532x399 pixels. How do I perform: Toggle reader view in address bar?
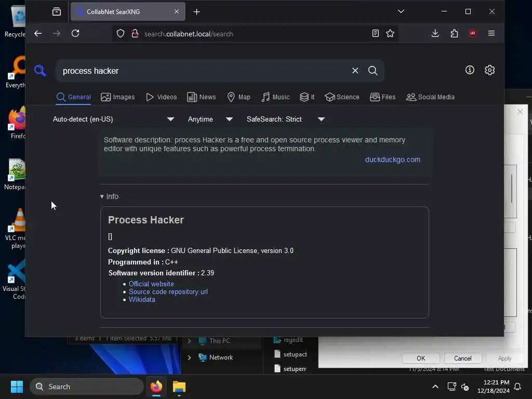375,33
